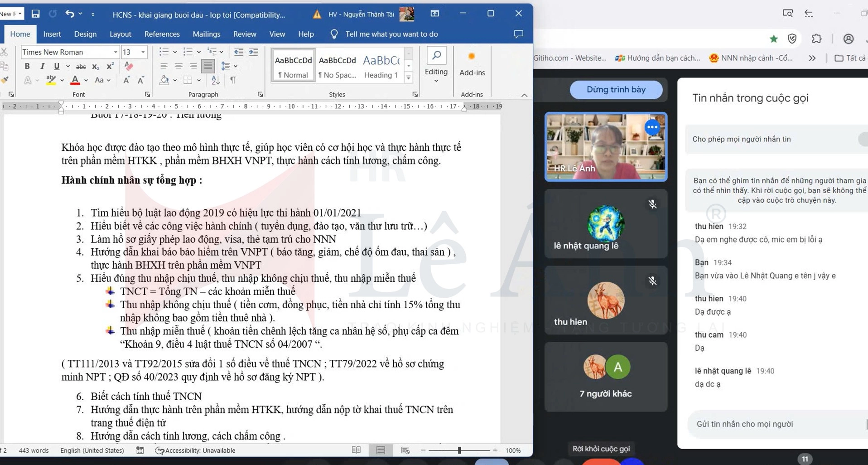
Task: Expand the font size dropdown
Action: coord(143,52)
